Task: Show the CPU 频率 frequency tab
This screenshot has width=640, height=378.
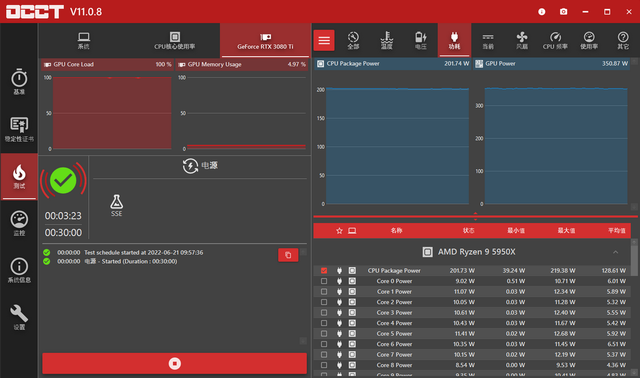Action: click(555, 40)
